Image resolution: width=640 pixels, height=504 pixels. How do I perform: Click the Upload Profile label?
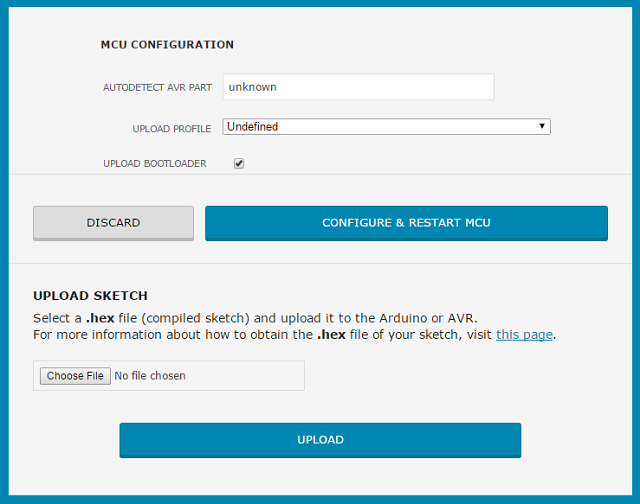(x=171, y=129)
